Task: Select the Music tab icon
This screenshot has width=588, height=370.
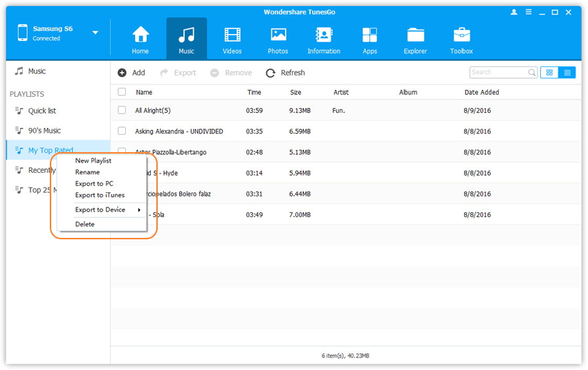Action: pos(186,35)
